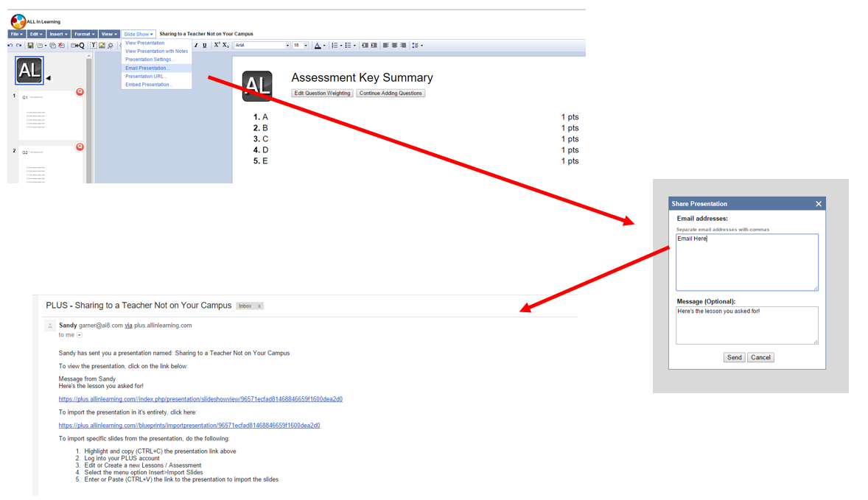Click the Save floppy disk icon
This screenshot has height=500, width=868.
tap(30, 46)
